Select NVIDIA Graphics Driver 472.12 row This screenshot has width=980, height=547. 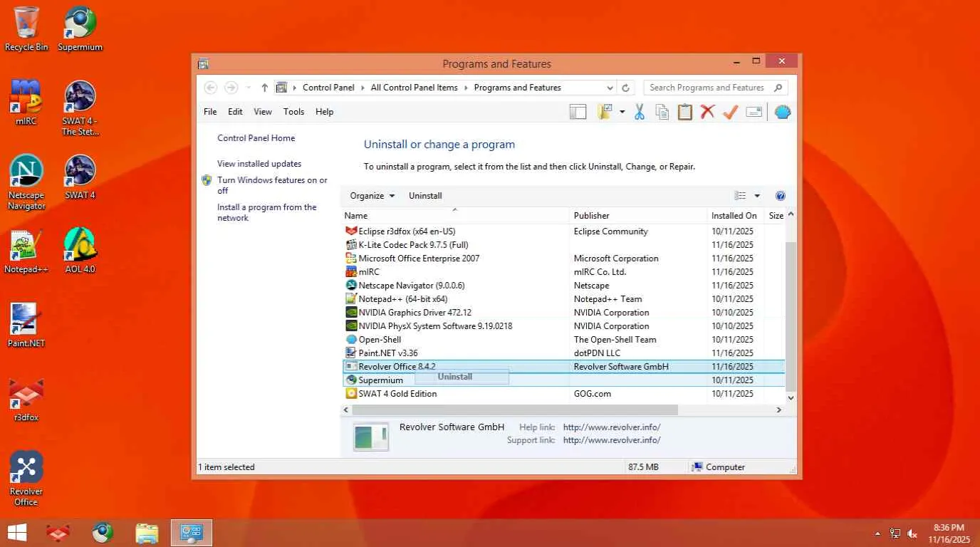563,313
